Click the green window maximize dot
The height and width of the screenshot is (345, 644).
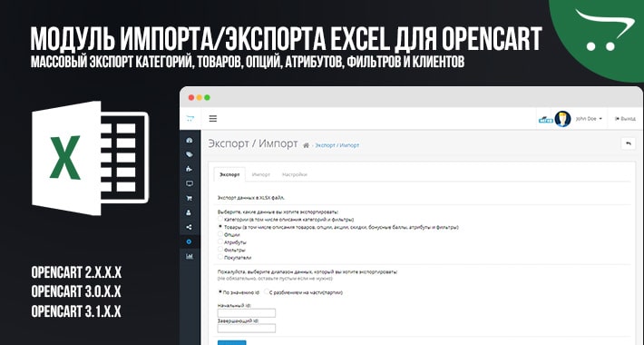coord(207,97)
